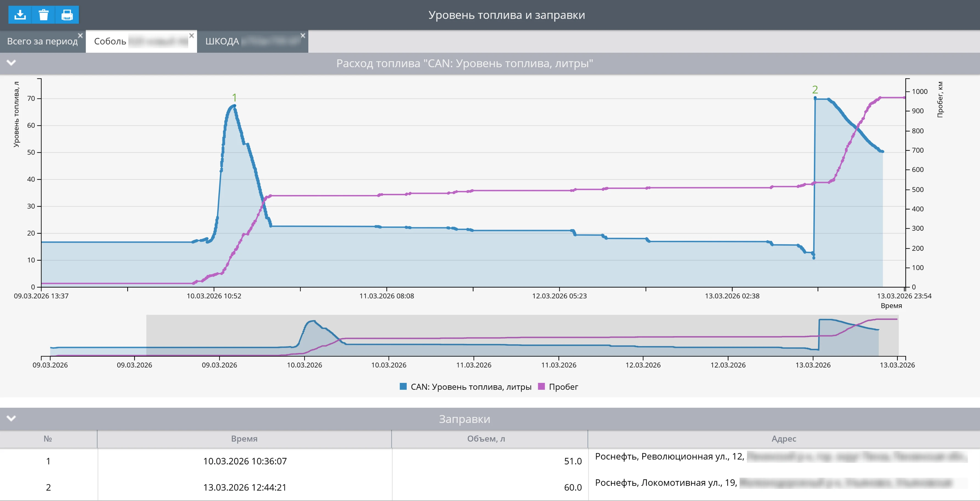Print the fuel report

(67, 15)
